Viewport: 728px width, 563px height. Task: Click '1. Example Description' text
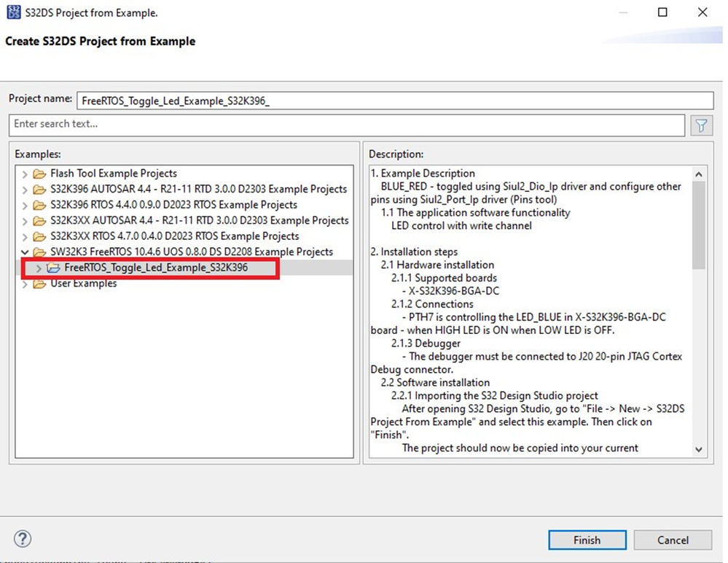[x=423, y=174]
